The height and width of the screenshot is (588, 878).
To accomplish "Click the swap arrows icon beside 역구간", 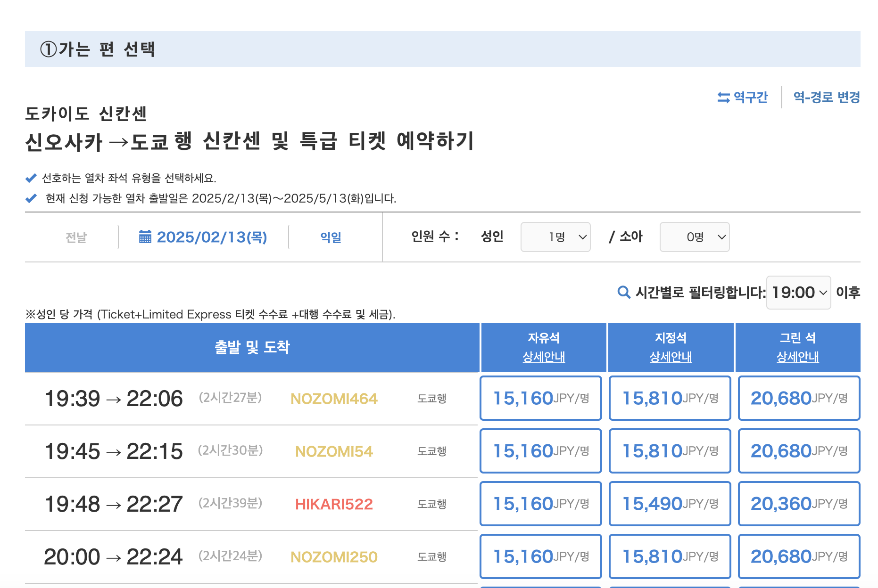I will point(723,98).
